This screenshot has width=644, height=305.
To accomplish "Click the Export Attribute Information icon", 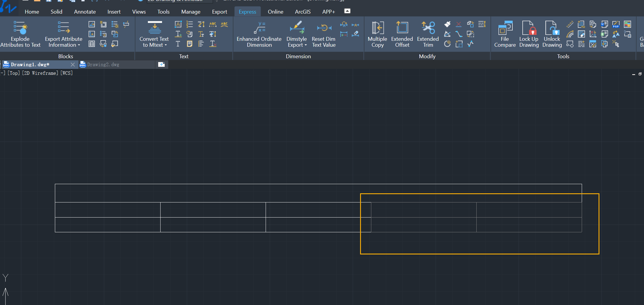I will pos(63,28).
